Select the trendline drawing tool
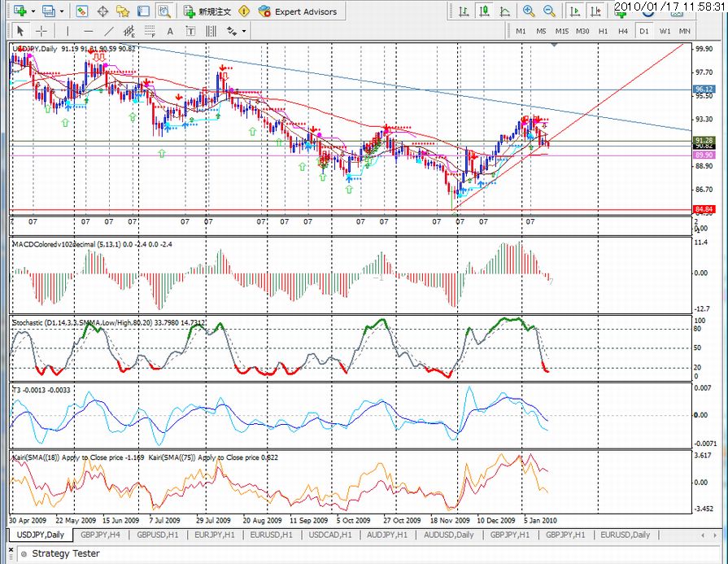The image size is (728, 564). point(110,31)
